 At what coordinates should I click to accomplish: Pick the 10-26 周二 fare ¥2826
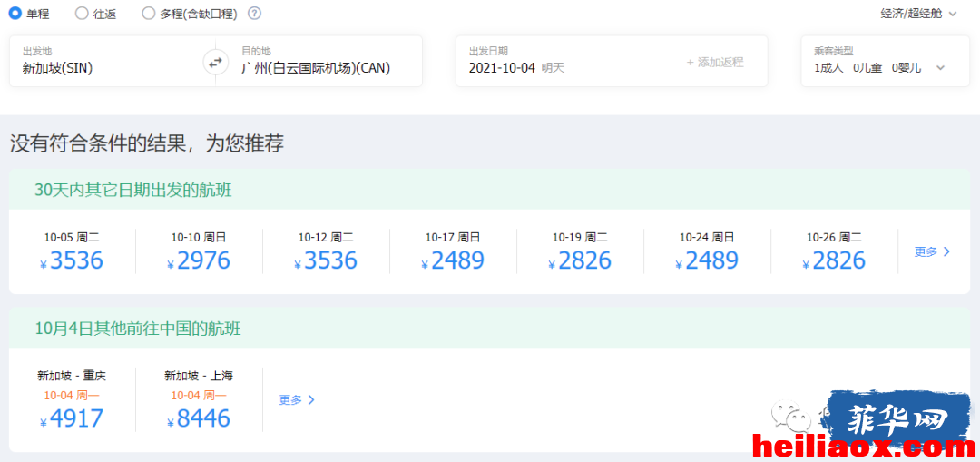pyautogui.click(x=835, y=251)
